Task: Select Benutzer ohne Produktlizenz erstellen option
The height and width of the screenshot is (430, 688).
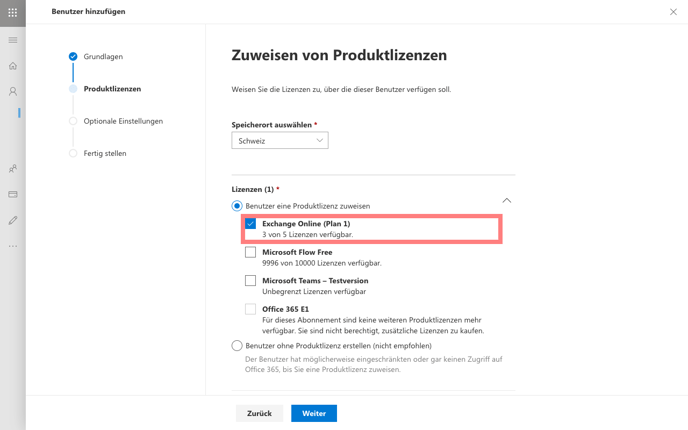Action: click(237, 346)
